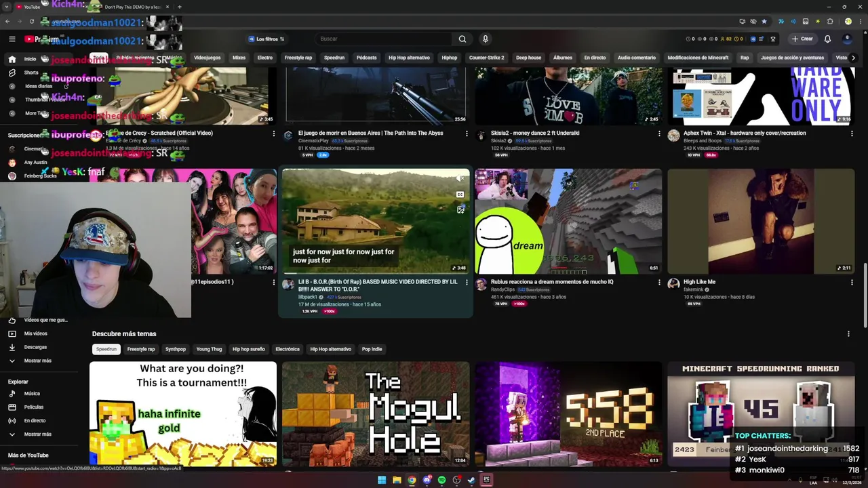Open the Windows Start menu
Image resolution: width=868 pixels, height=488 pixels.
tap(382, 480)
